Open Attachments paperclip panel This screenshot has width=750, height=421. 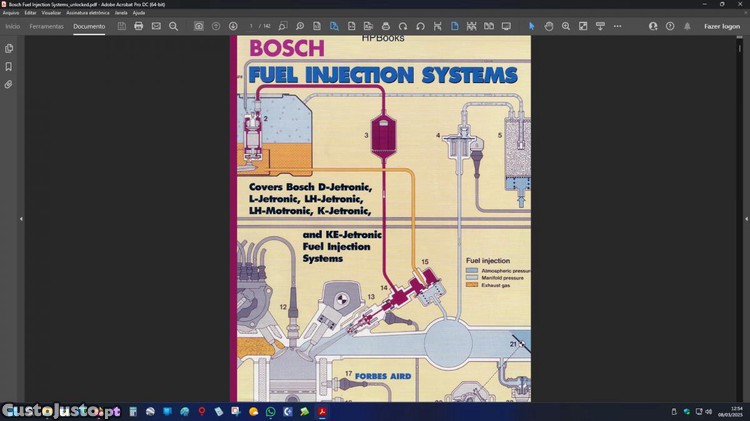(x=9, y=85)
